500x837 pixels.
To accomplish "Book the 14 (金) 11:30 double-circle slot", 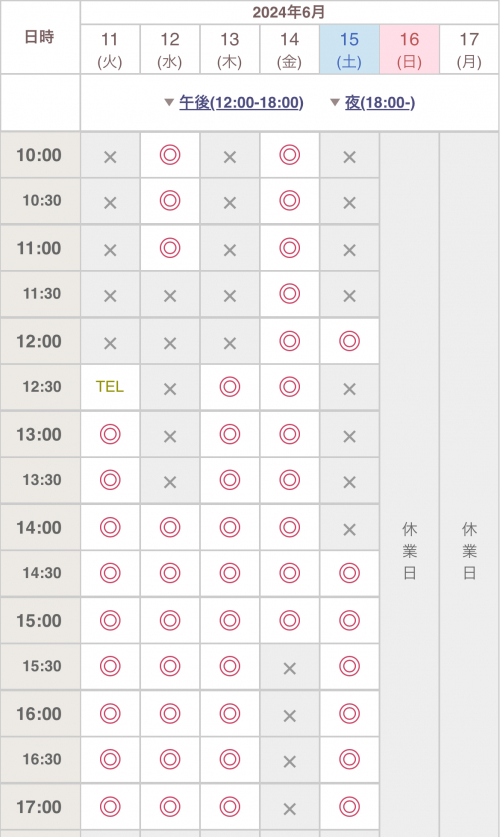I will [289, 294].
